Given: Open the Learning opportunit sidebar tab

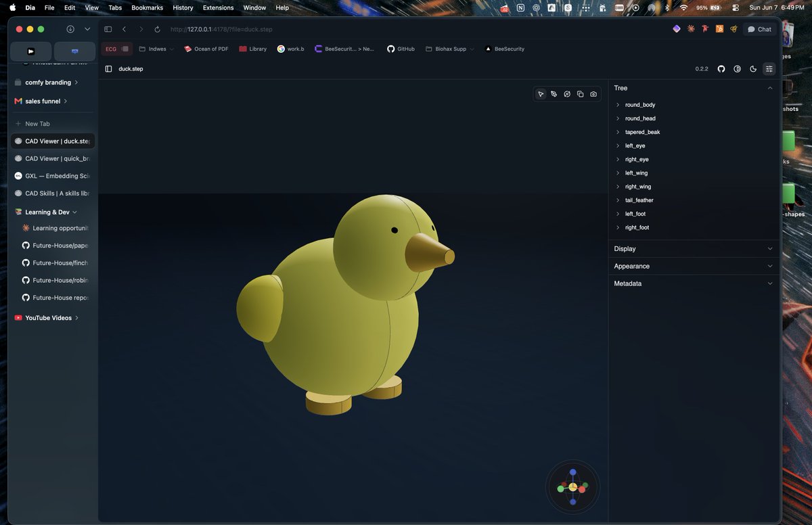Looking at the screenshot, I should coord(55,228).
